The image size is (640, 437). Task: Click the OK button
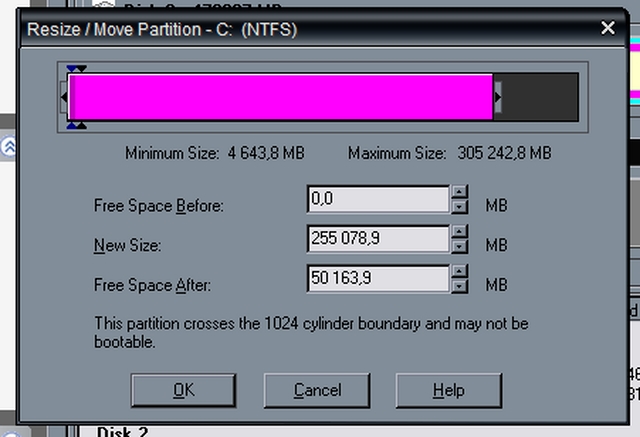pyautogui.click(x=184, y=390)
